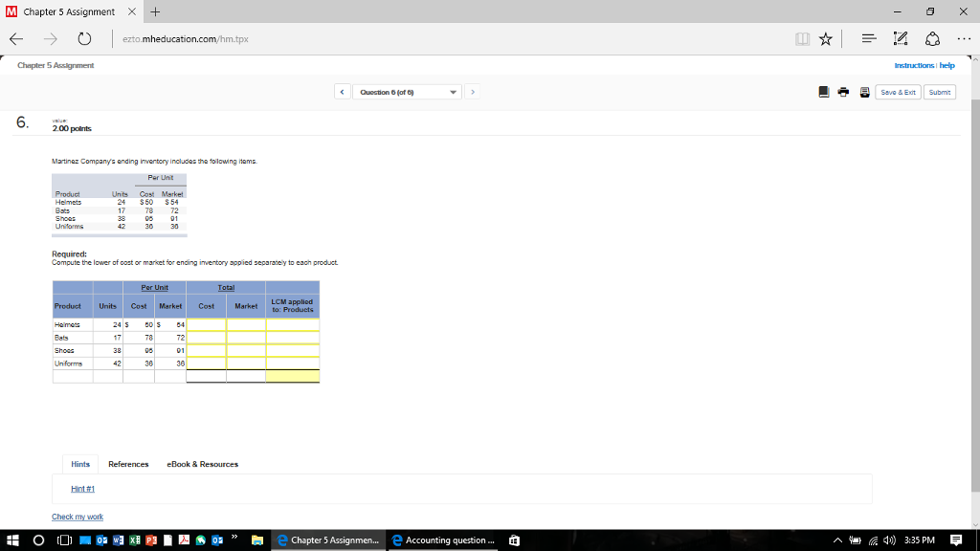
Task: Click the Check my work link
Action: [x=78, y=517]
